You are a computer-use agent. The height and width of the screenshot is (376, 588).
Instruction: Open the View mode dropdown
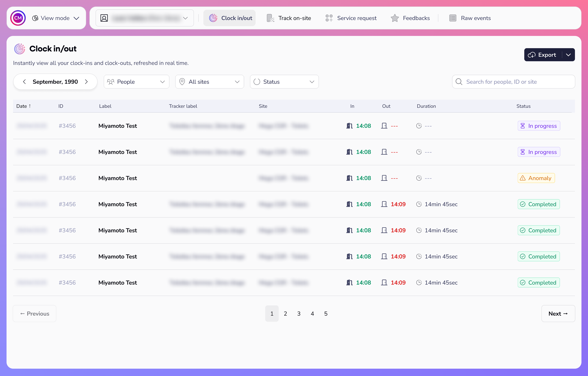[56, 18]
